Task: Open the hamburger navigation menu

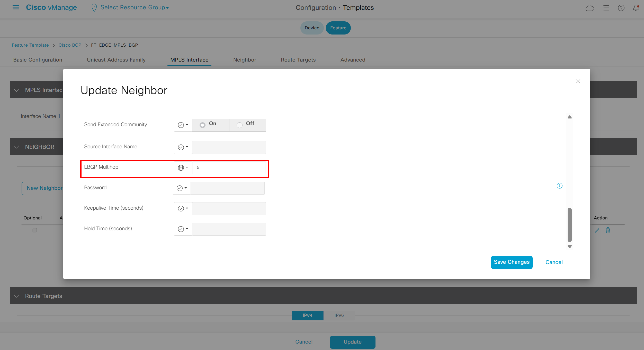Action: pyautogui.click(x=16, y=7)
